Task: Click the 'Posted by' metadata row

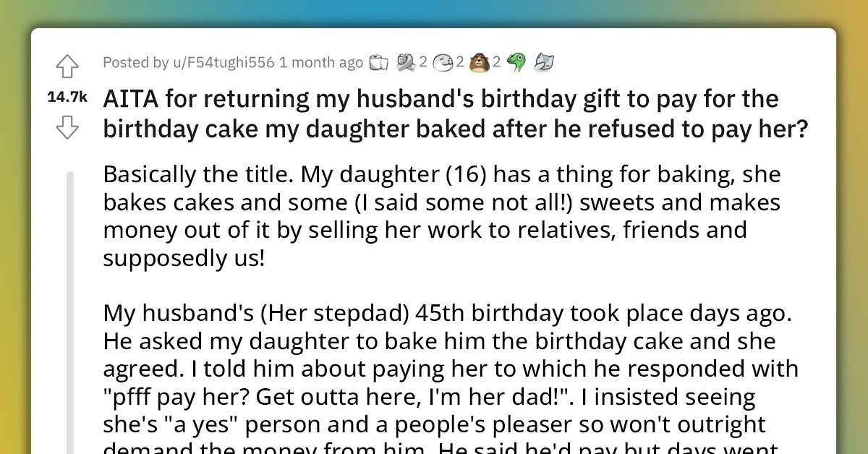Action: [135, 62]
